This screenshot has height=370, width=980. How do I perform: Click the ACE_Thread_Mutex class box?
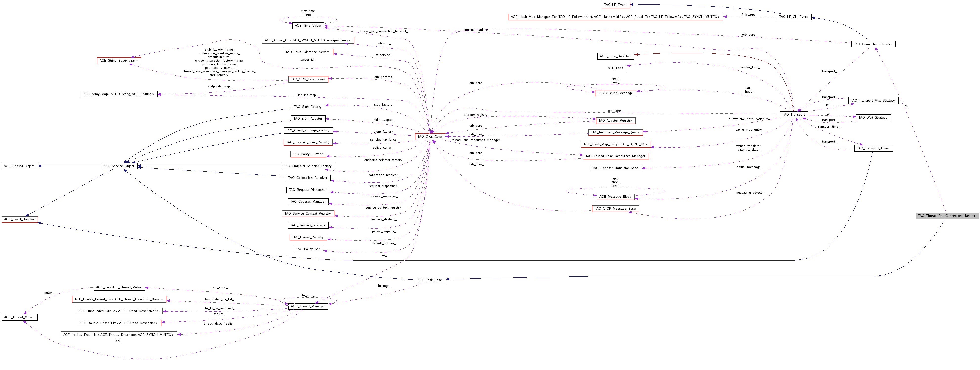pos(19,317)
